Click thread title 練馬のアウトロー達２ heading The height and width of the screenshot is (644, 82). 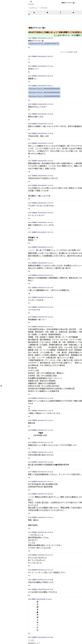(x=37, y=28)
